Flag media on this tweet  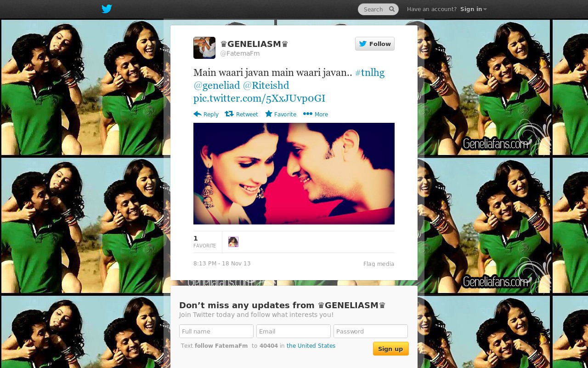pos(379,264)
